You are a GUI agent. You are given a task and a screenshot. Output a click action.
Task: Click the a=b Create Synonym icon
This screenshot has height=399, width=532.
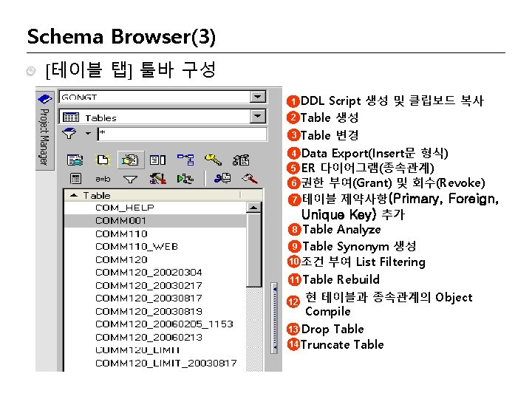tap(103, 179)
